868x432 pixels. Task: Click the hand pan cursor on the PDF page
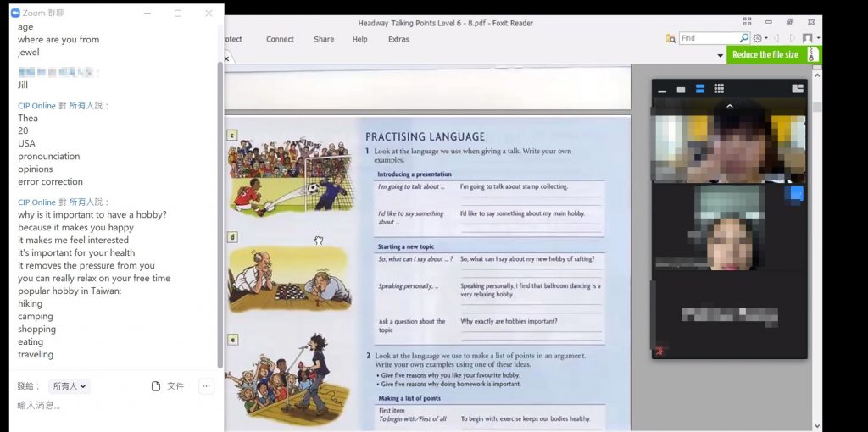319,240
